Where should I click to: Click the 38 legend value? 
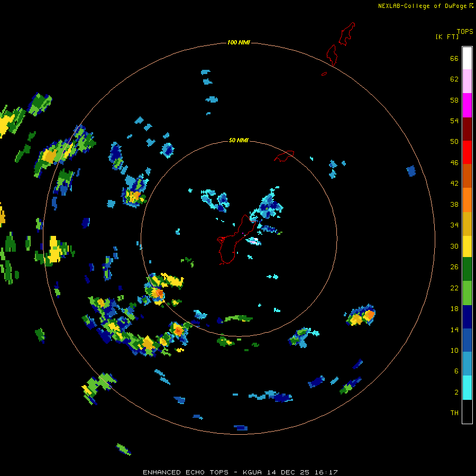pos(454,204)
